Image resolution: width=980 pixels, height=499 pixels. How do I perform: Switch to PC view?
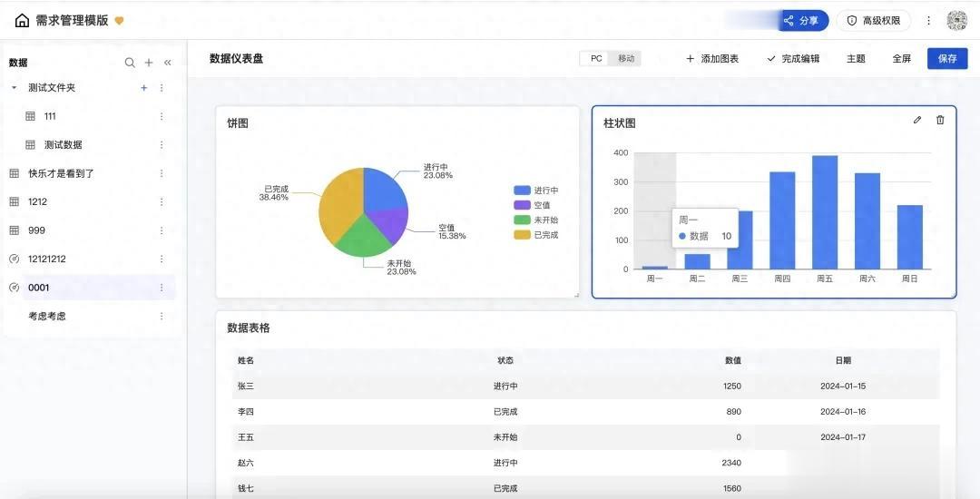595,59
